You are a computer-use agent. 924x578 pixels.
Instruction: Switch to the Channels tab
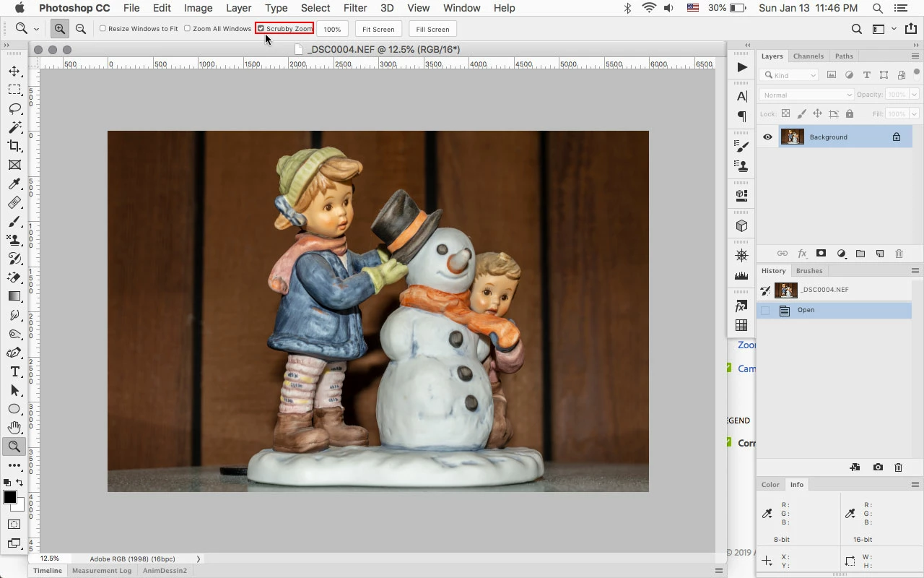(x=808, y=56)
